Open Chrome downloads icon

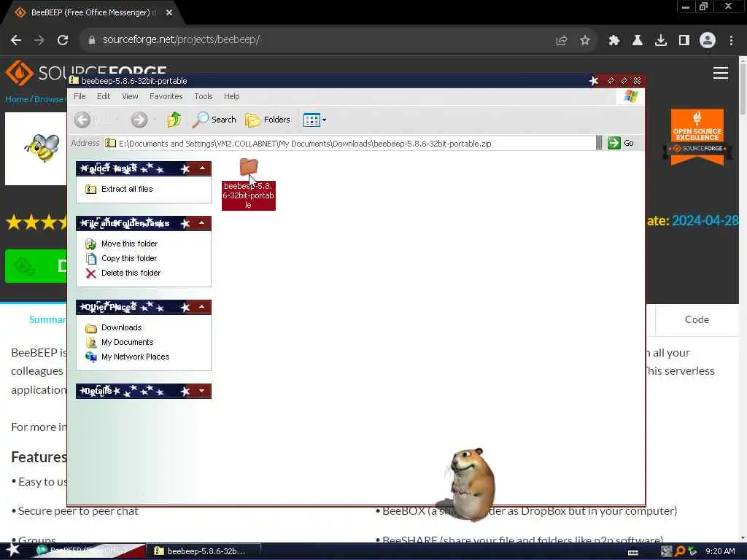661,41
